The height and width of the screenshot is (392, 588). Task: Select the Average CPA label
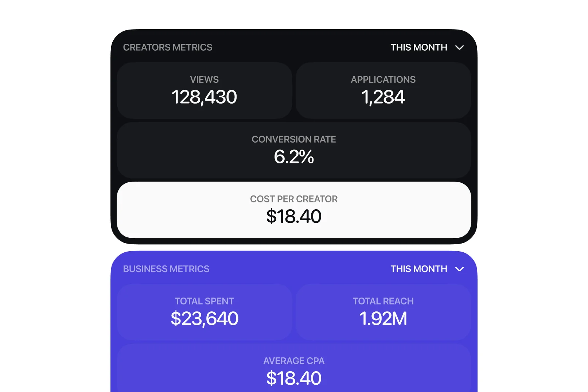pyautogui.click(x=294, y=361)
